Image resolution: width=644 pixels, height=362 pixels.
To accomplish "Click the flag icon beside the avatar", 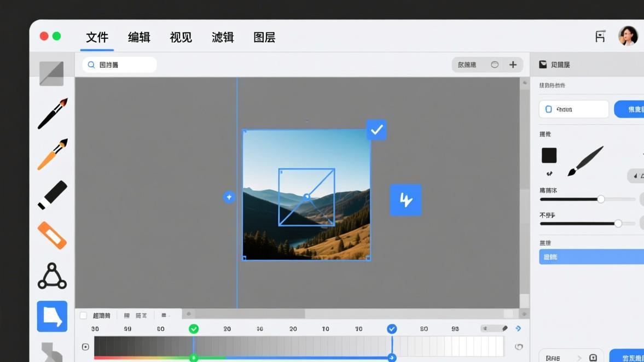I will 600,37.
